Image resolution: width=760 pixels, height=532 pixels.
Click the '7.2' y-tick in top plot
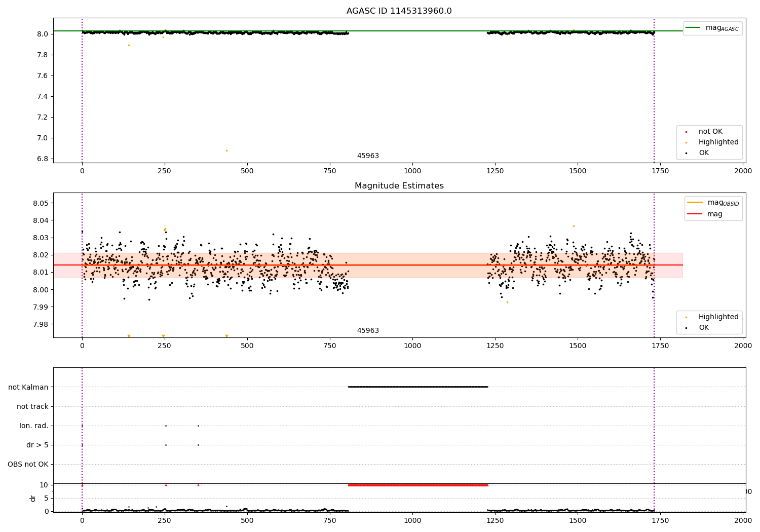click(43, 117)
